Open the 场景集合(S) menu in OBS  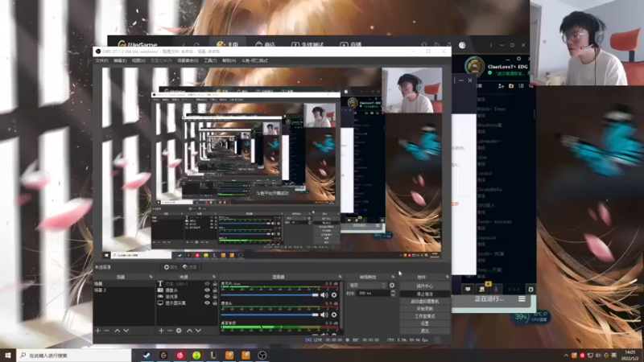pyautogui.click(x=188, y=61)
